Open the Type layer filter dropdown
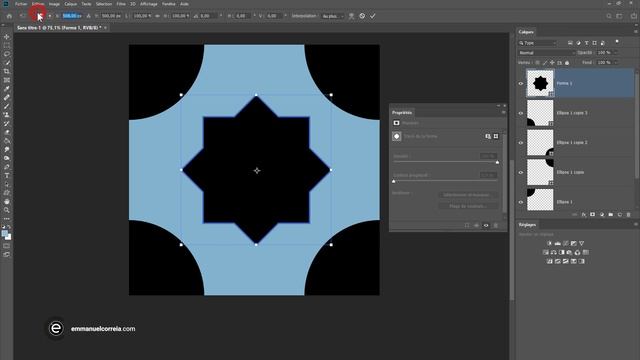640x360 pixels. point(537,43)
